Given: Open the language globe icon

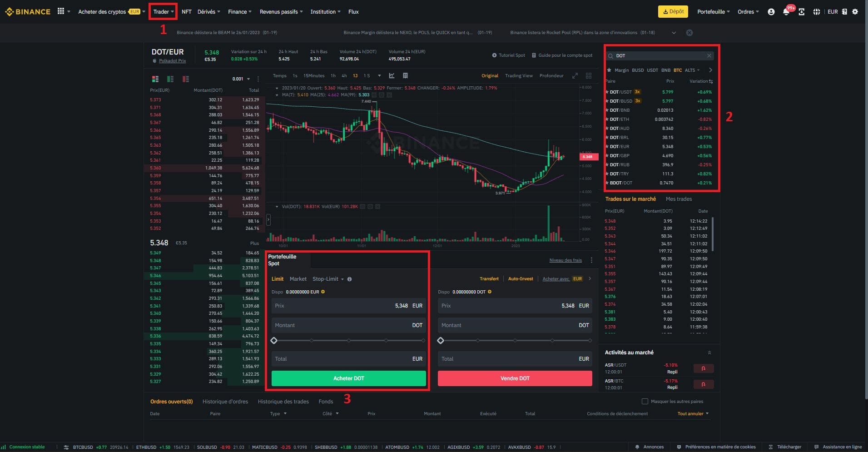Looking at the screenshot, I should click(x=816, y=12).
